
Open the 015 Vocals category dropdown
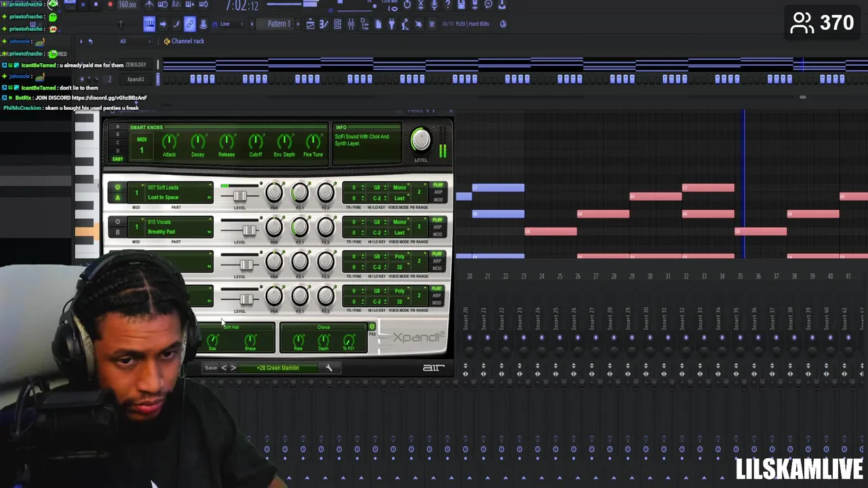coord(179,222)
